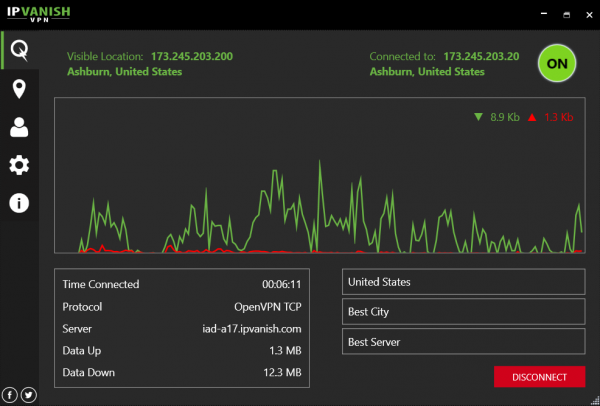The height and width of the screenshot is (406, 600).
Task: Click the Data Up value 1.3 MB
Action: point(285,351)
